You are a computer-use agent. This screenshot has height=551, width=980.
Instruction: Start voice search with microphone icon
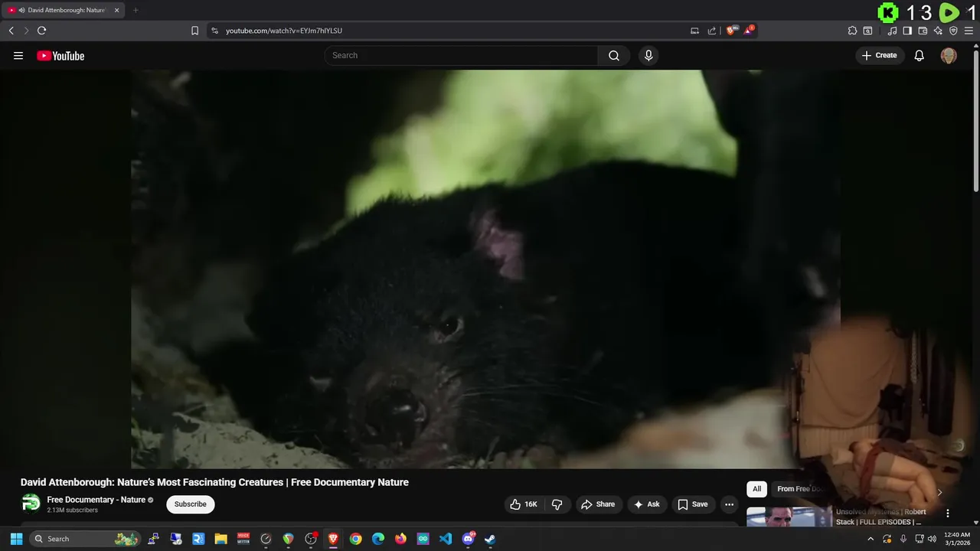(x=648, y=56)
